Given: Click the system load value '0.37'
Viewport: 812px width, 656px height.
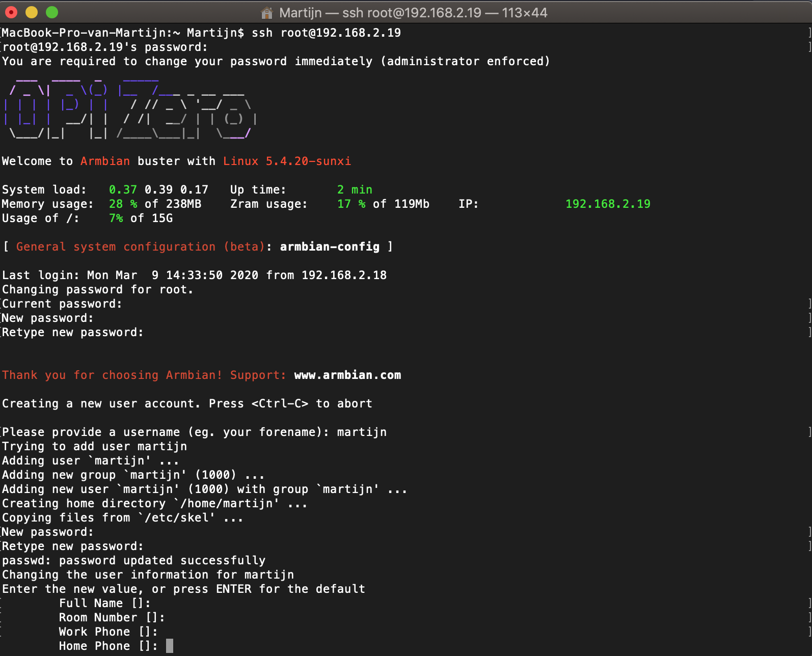Looking at the screenshot, I should (x=123, y=189).
